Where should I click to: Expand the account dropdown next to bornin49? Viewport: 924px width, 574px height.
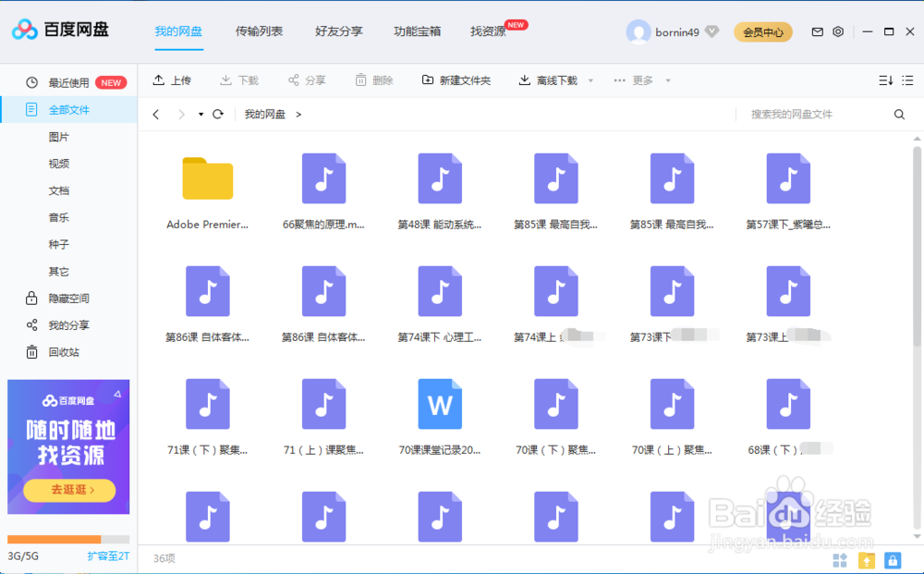click(x=711, y=31)
